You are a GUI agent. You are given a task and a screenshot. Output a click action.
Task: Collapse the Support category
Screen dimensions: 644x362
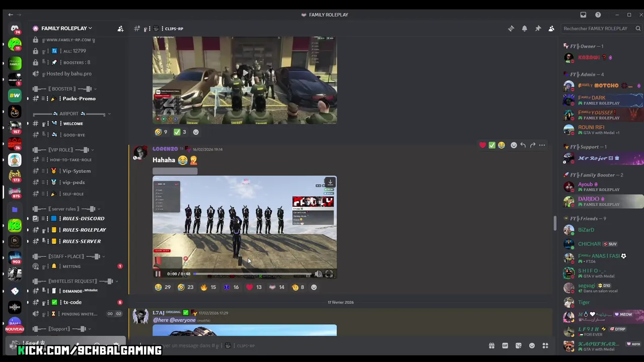pyautogui.click(x=62, y=329)
